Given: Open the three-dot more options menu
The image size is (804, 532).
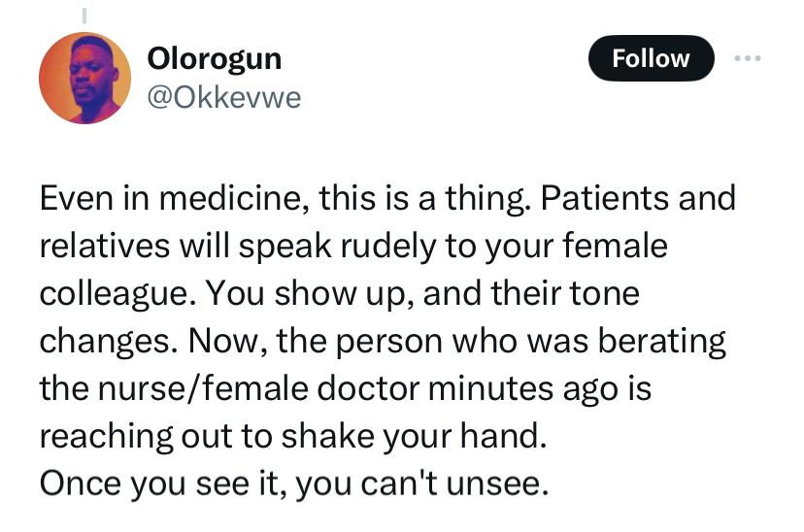Looking at the screenshot, I should pyautogui.click(x=748, y=58).
